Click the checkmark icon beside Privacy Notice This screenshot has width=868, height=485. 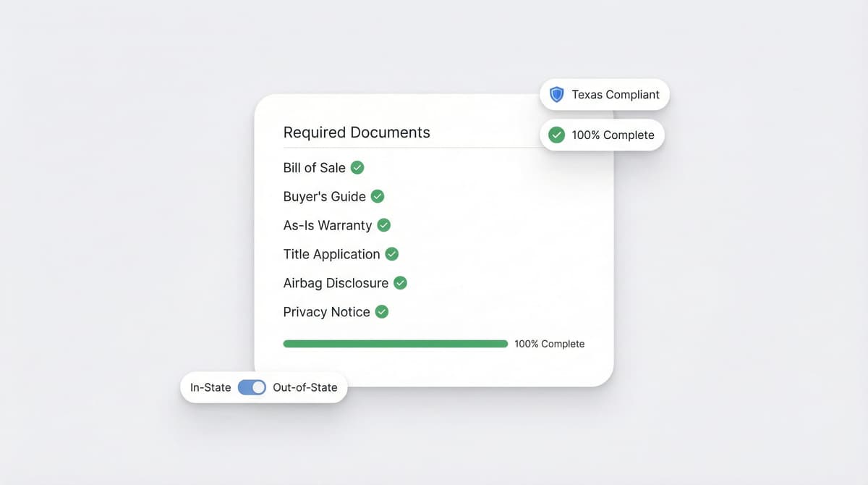point(381,312)
